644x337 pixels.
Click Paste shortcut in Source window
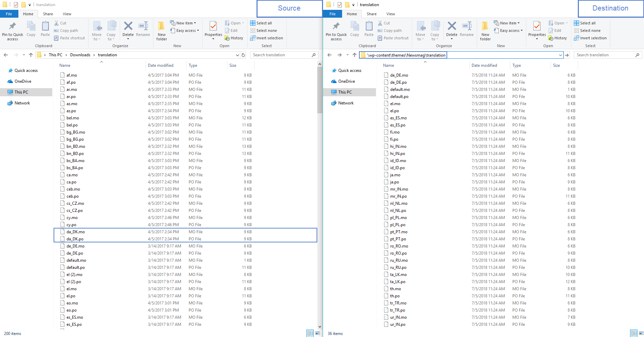click(69, 38)
